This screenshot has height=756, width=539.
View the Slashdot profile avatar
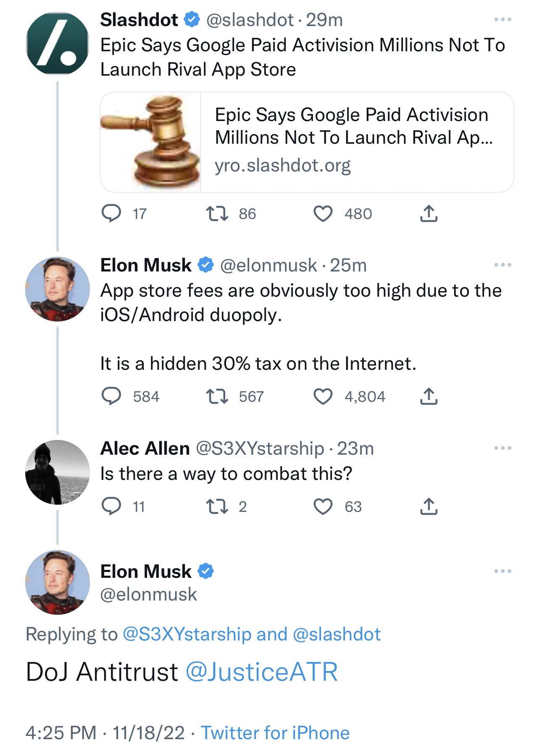58,43
